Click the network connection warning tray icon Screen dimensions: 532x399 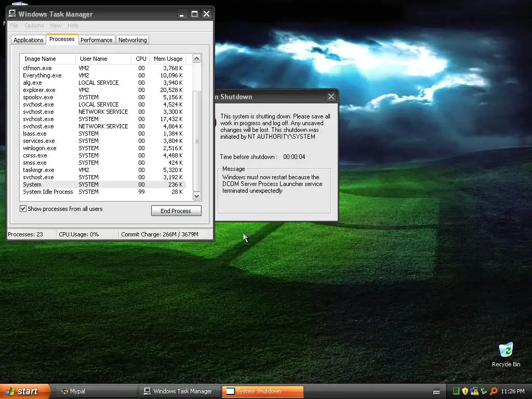click(474, 391)
